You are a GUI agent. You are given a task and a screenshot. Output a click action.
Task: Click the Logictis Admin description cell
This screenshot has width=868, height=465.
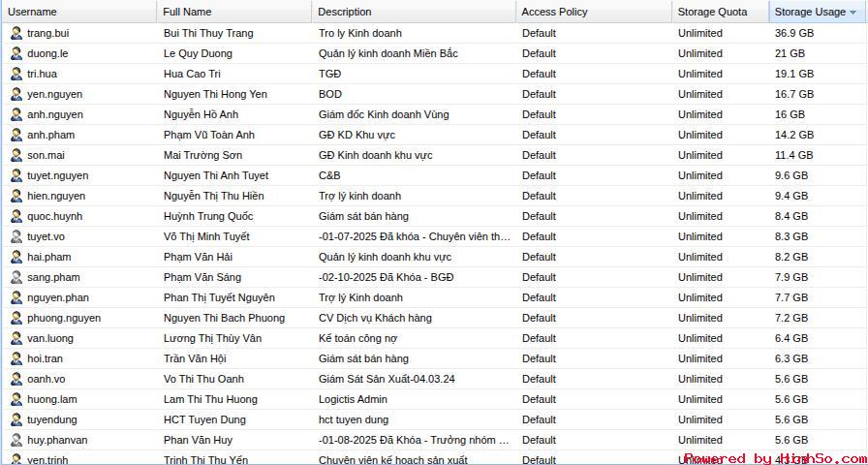coord(353,399)
